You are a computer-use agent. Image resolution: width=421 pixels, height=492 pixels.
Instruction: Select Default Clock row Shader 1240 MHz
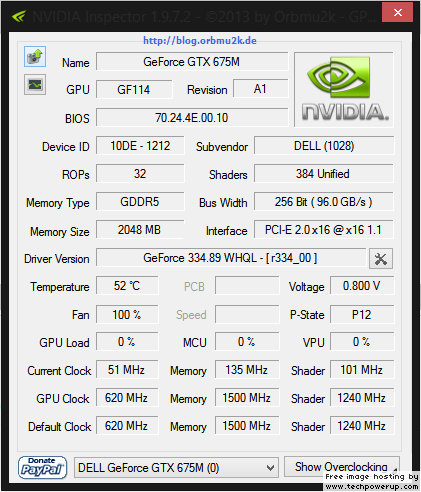(x=362, y=426)
